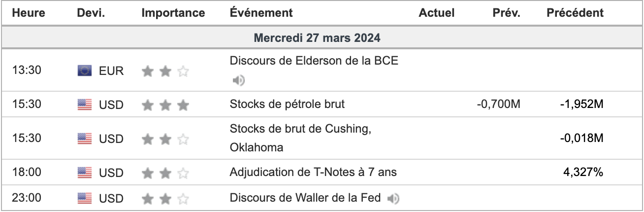Click the Mercredi 27 mars 2024 date row
The image size is (644, 212).
click(322, 37)
